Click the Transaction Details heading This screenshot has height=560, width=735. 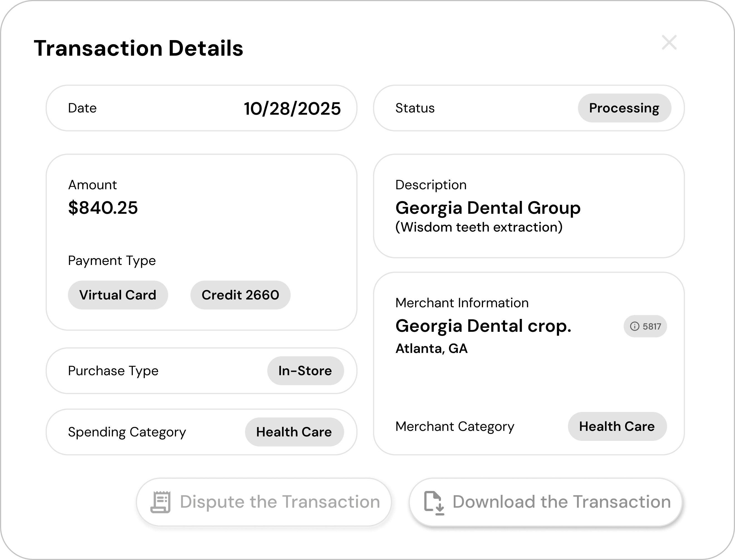click(139, 48)
